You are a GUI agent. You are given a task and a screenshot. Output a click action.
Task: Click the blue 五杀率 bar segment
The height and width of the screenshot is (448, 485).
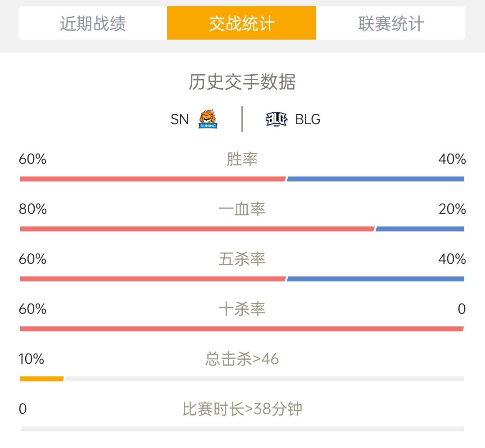(376, 279)
